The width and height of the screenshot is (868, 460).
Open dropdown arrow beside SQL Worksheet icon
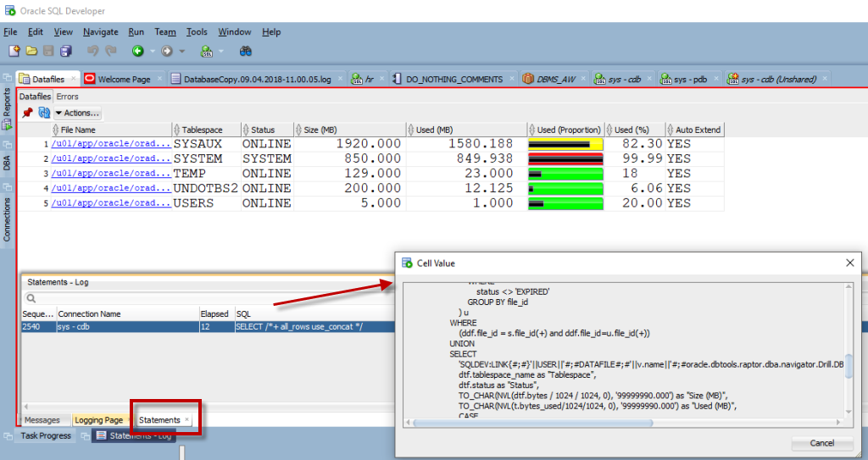(x=221, y=52)
